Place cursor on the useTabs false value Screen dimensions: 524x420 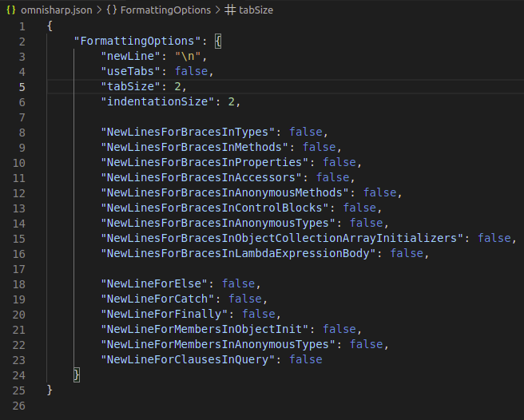192,71
